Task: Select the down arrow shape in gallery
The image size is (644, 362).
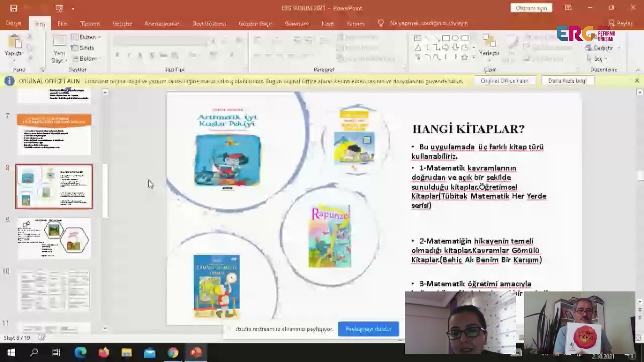Action: [x=455, y=48]
